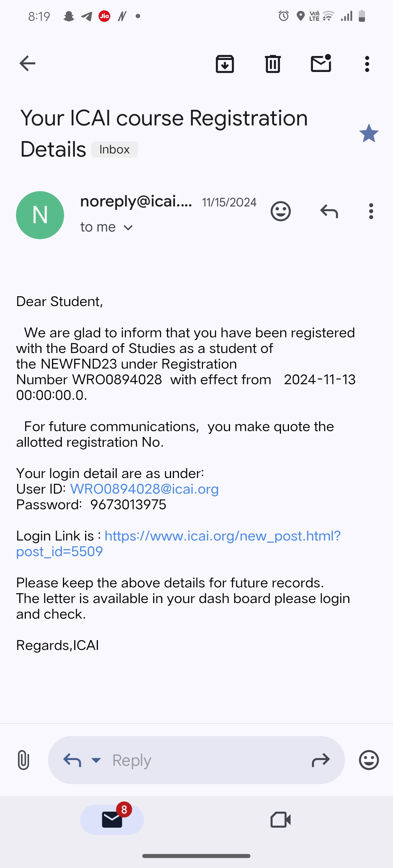Viewport: 393px width, 868px height.
Task: Open top-right overflow menu
Action: (x=367, y=64)
